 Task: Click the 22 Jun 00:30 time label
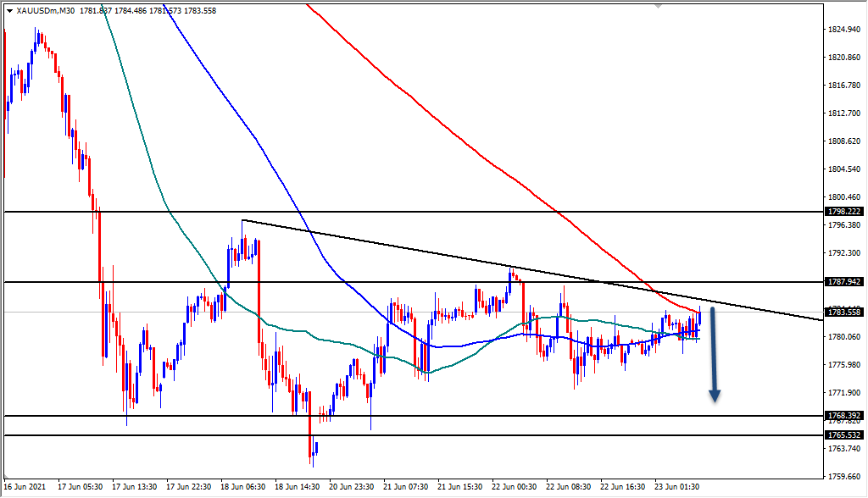514,487
